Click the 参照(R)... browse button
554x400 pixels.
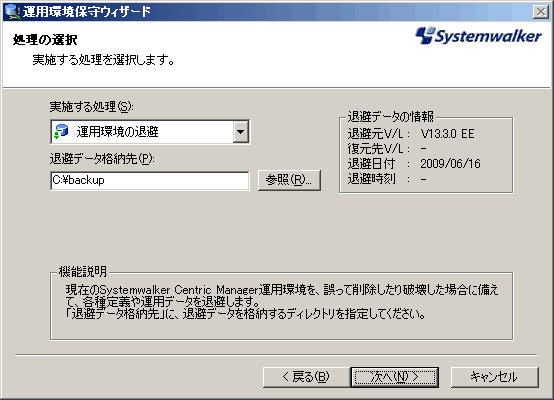(x=289, y=180)
